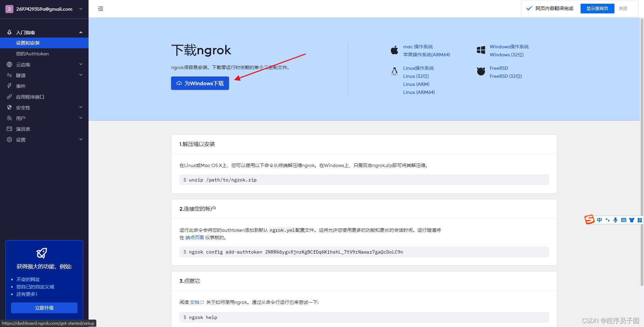Click the upgrade rocket icon in promo box
This screenshot has width=644, height=327.
point(42,253)
